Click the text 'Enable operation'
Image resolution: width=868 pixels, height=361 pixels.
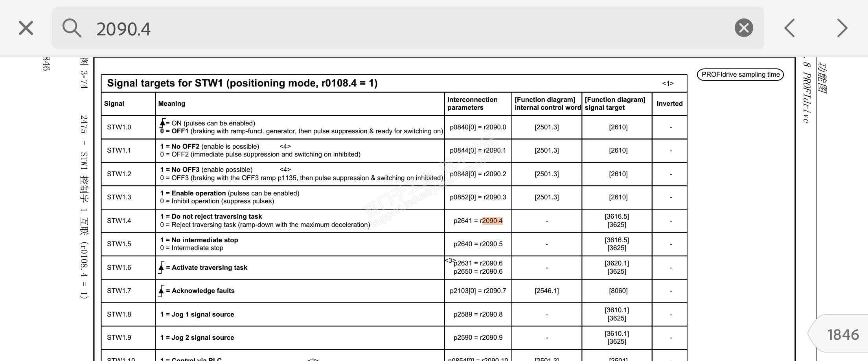click(x=199, y=193)
